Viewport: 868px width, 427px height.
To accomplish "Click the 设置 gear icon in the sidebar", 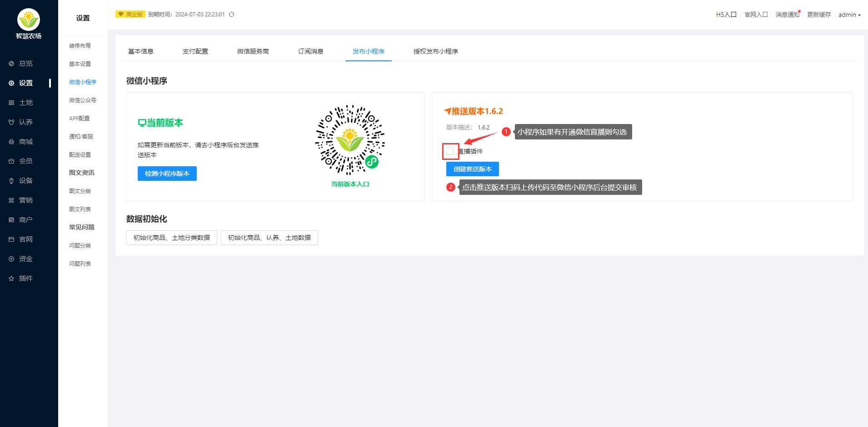I will click(x=11, y=83).
